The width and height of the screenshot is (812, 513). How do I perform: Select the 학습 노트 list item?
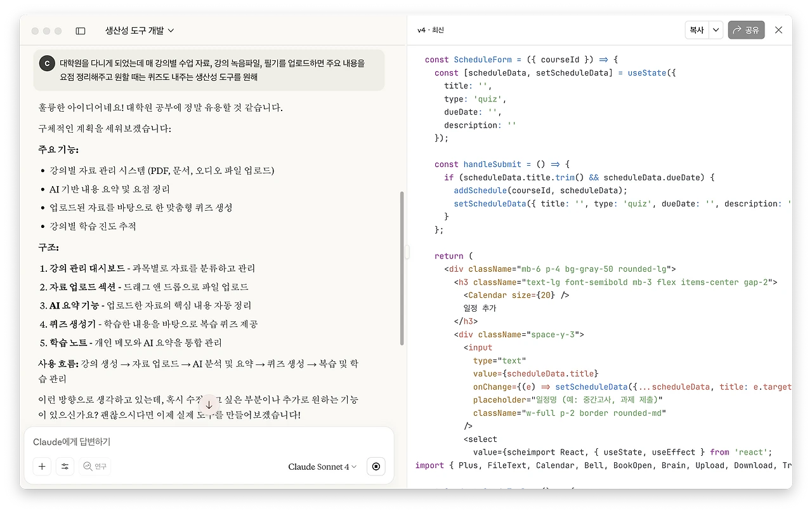pyautogui.click(x=131, y=343)
